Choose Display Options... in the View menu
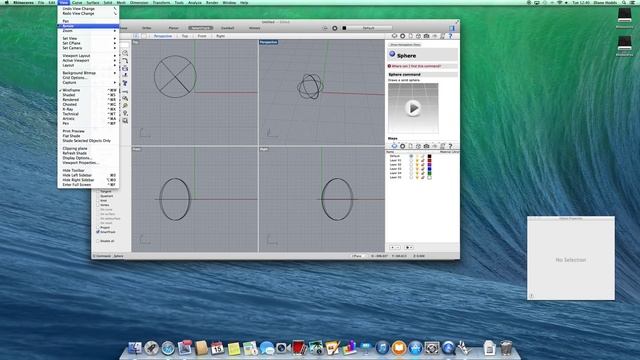 (88, 158)
